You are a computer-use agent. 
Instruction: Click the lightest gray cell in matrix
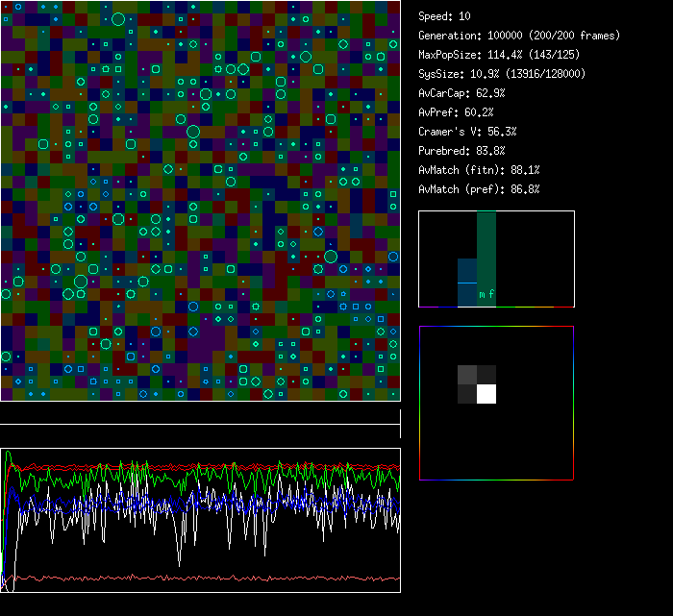click(x=467, y=374)
